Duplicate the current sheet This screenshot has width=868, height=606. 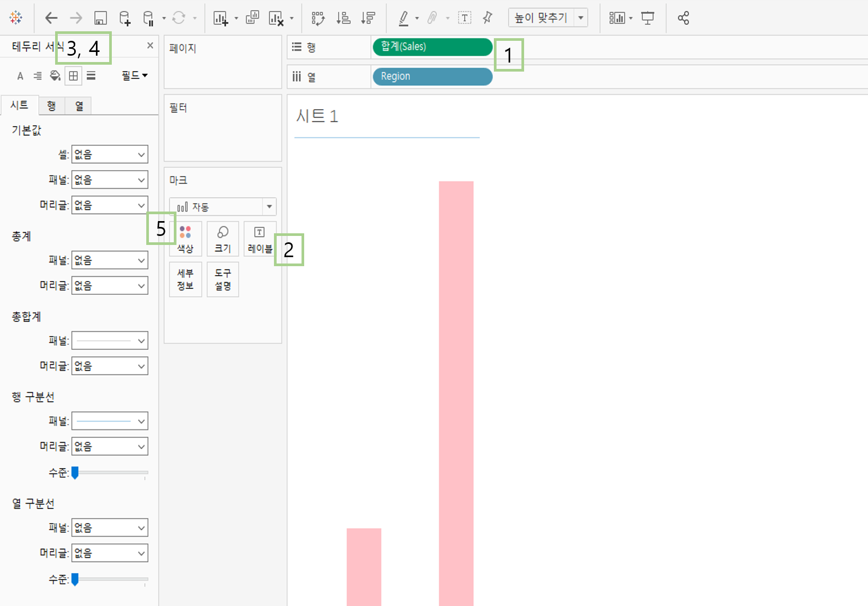[x=253, y=18]
